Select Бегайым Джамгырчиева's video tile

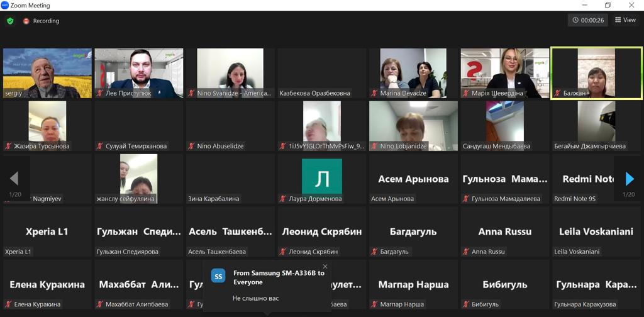coord(596,126)
